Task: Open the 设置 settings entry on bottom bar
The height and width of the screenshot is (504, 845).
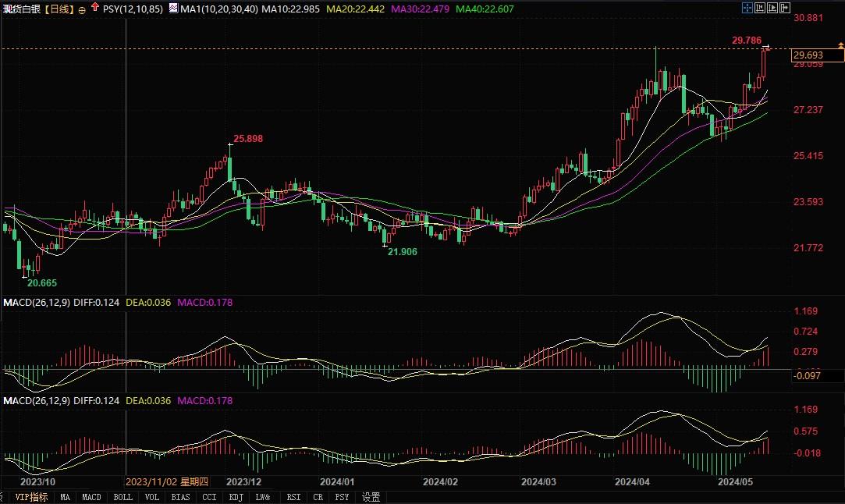Action: [369, 497]
